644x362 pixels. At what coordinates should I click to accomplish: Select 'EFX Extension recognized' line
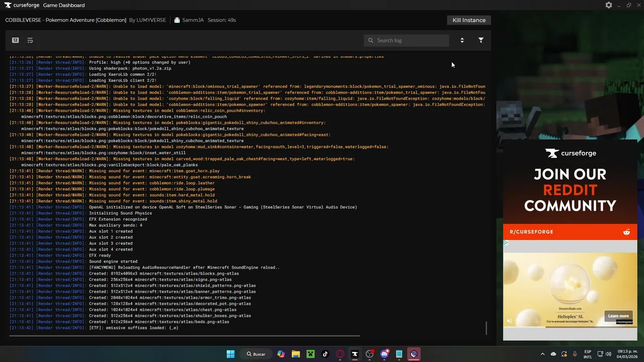point(78,219)
